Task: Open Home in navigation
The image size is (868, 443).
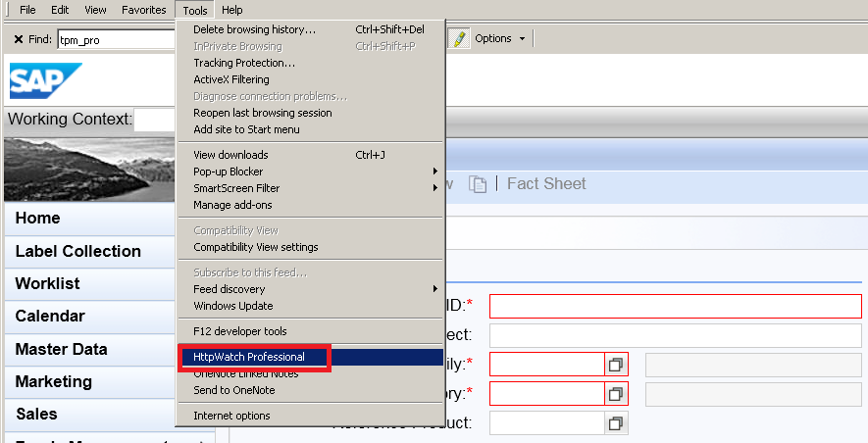Action: click(89, 218)
